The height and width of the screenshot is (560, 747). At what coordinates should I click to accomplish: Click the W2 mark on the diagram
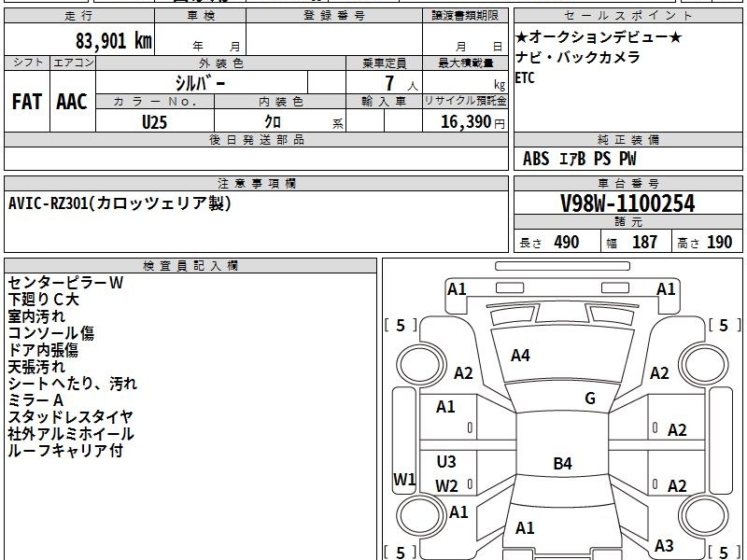coord(446,486)
